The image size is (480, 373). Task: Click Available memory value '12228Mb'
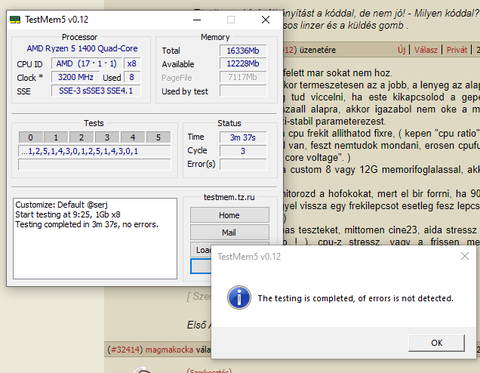[x=243, y=64]
